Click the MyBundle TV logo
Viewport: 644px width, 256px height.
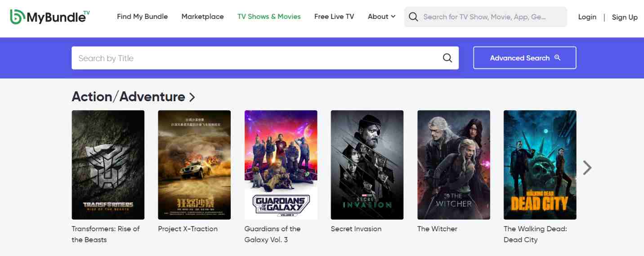(49, 17)
